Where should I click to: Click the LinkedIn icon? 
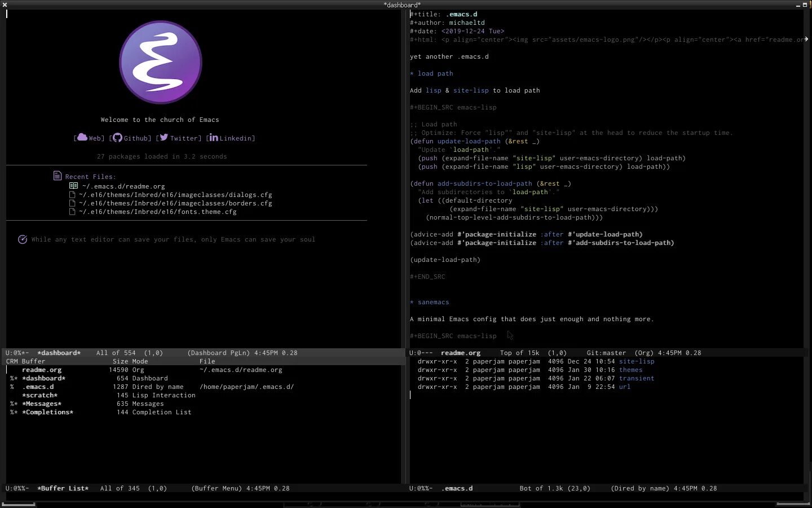tap(213, 137)
